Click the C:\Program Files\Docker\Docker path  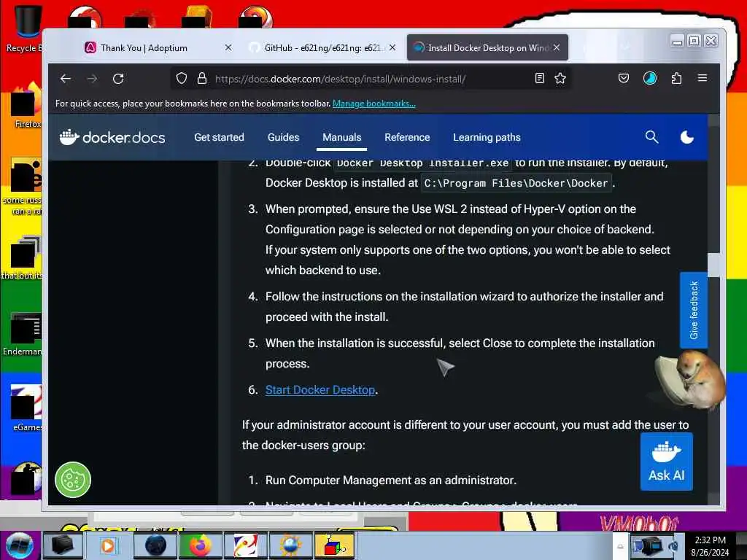click(x=516, y=183)
